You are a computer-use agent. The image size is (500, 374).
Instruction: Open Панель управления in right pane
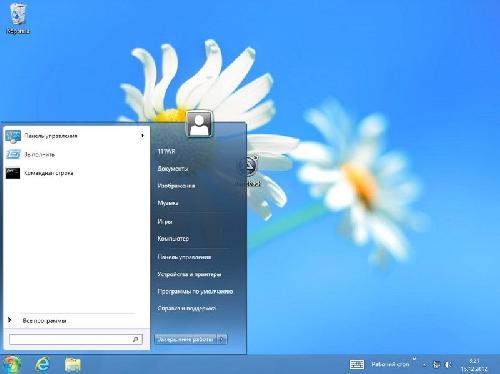coord(184,257)
